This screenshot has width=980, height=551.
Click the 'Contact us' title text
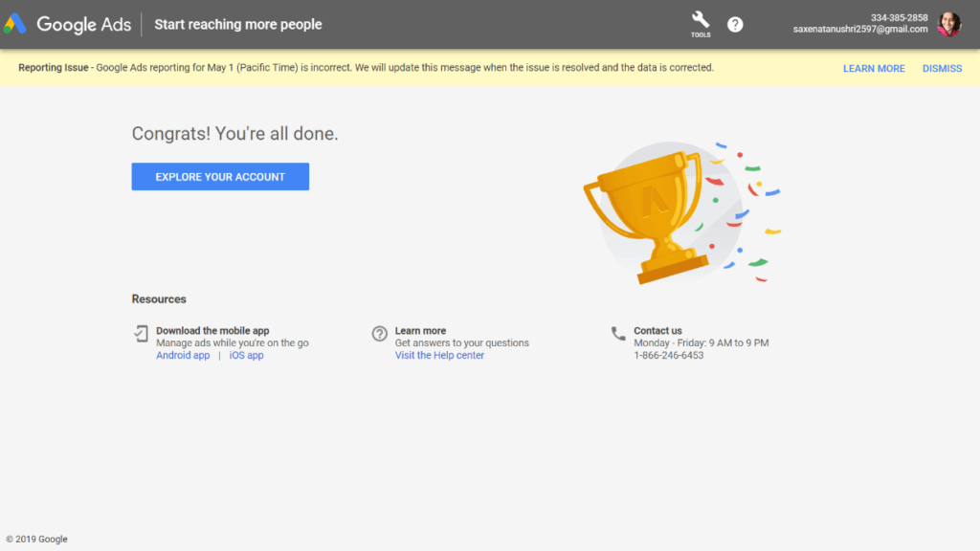(657, 331)
